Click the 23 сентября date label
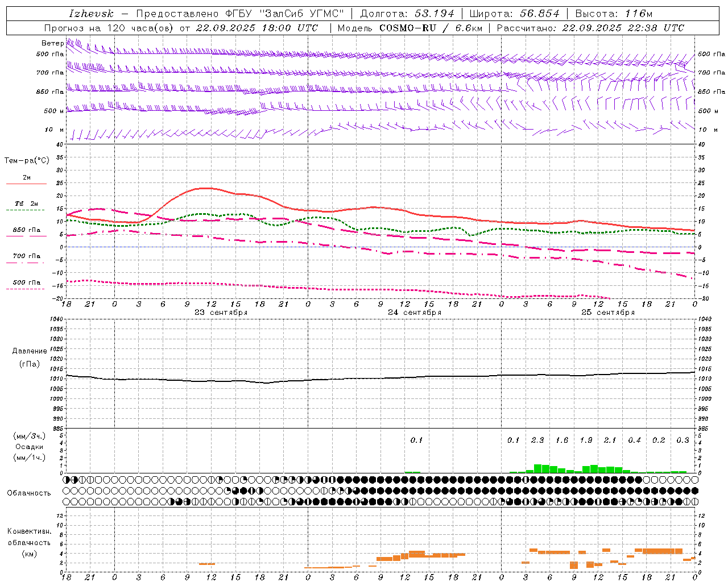The width and height of the screenshot is (728, 582). (x=221, y=313)
